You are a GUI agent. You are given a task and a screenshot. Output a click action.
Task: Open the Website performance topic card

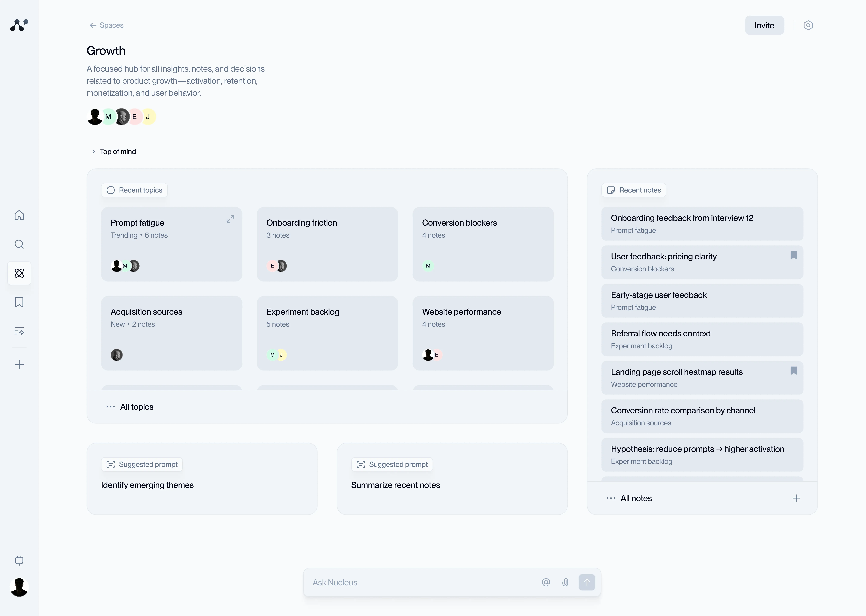483,333
